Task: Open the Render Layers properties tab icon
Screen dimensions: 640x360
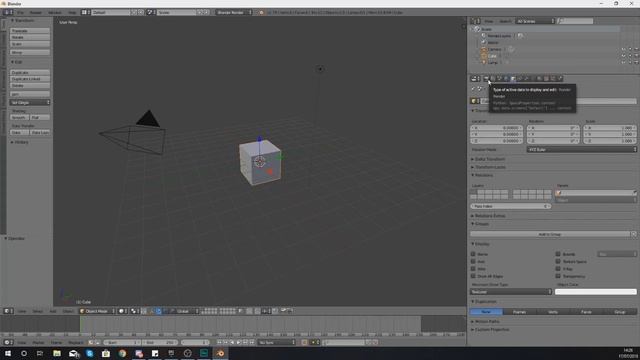Action: point(493,78)
